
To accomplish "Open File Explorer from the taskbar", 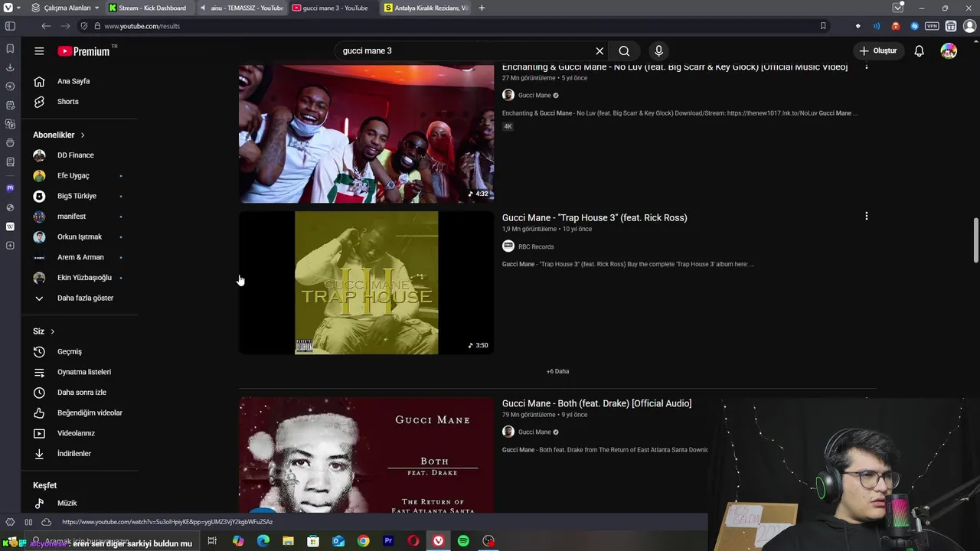I will click(288, 541).
